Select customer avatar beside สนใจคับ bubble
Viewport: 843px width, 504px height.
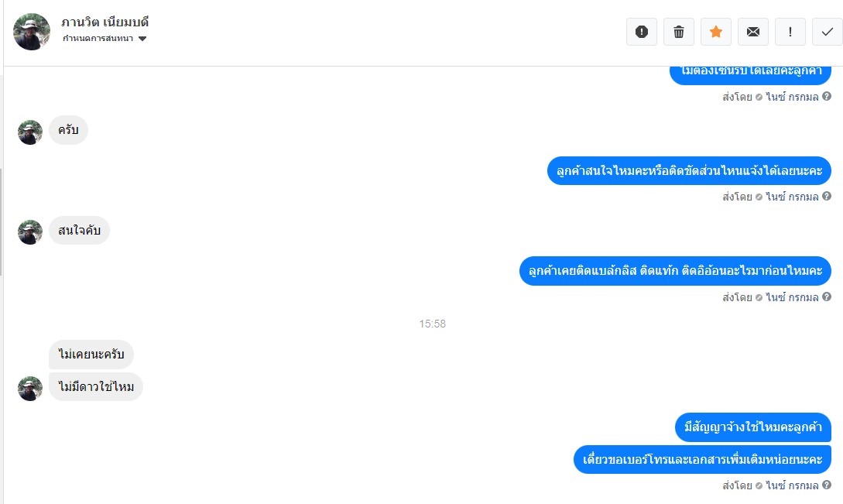[x=30, y=231]
